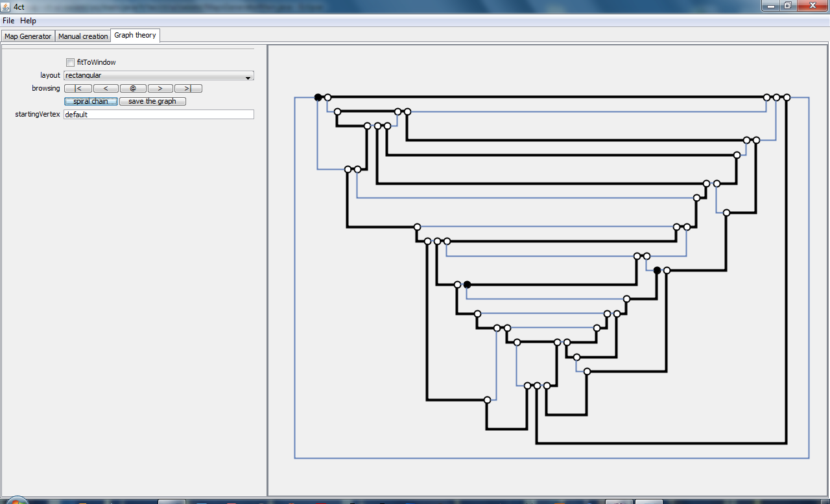Switch to the Manual creation tab
The width and height of the screenshot is (830, 504).
click(83, 36)
